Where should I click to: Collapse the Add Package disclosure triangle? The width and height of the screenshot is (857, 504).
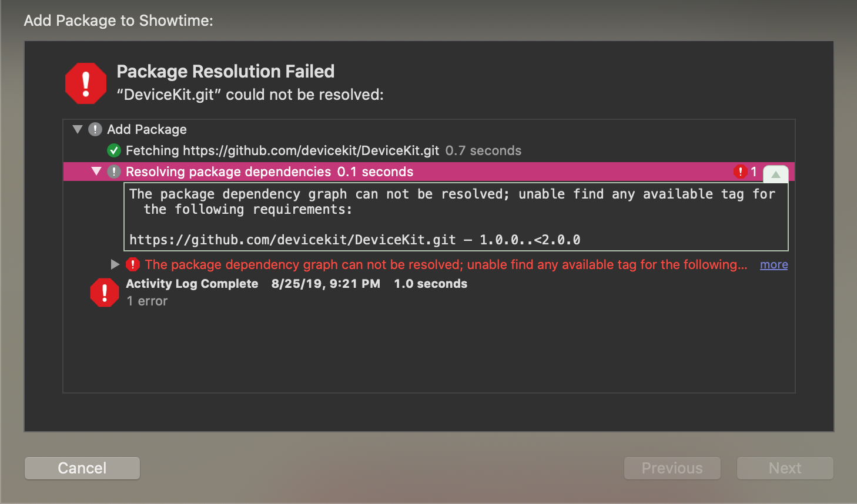(77, 129)
